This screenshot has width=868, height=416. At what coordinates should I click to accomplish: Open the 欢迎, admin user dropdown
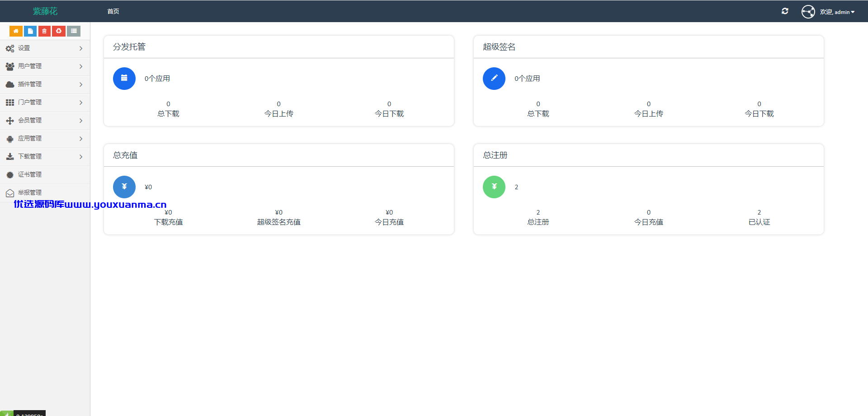pos(837,12)
